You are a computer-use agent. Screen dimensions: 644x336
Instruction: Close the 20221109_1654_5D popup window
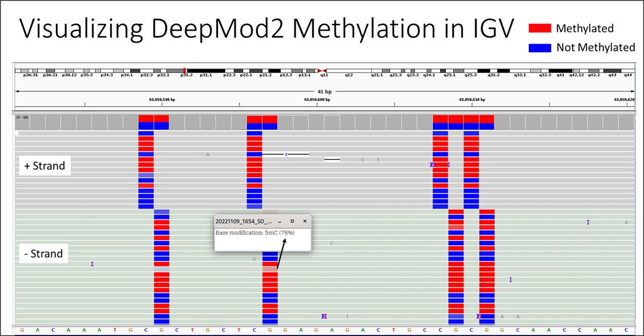pyautogui.click(x=305, y=221)
